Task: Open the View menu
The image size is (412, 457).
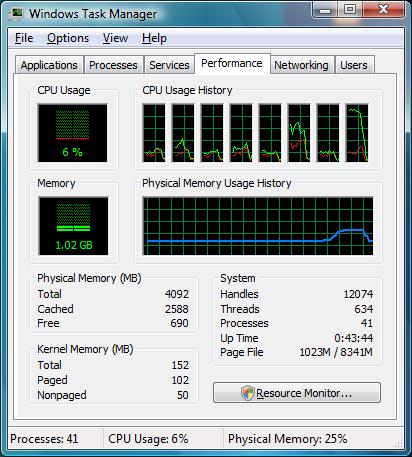Action: pos(115,38)
